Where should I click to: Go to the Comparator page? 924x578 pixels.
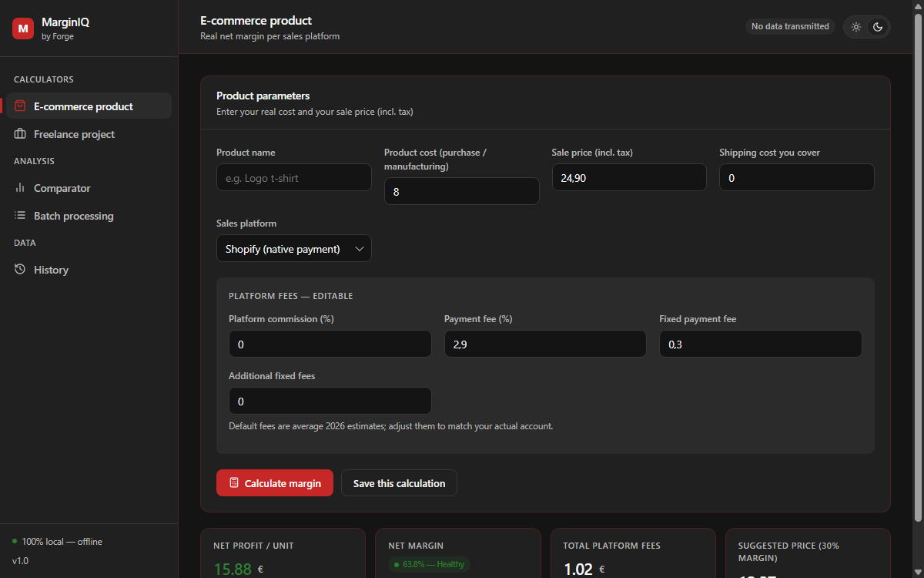(x=89, y=188)
